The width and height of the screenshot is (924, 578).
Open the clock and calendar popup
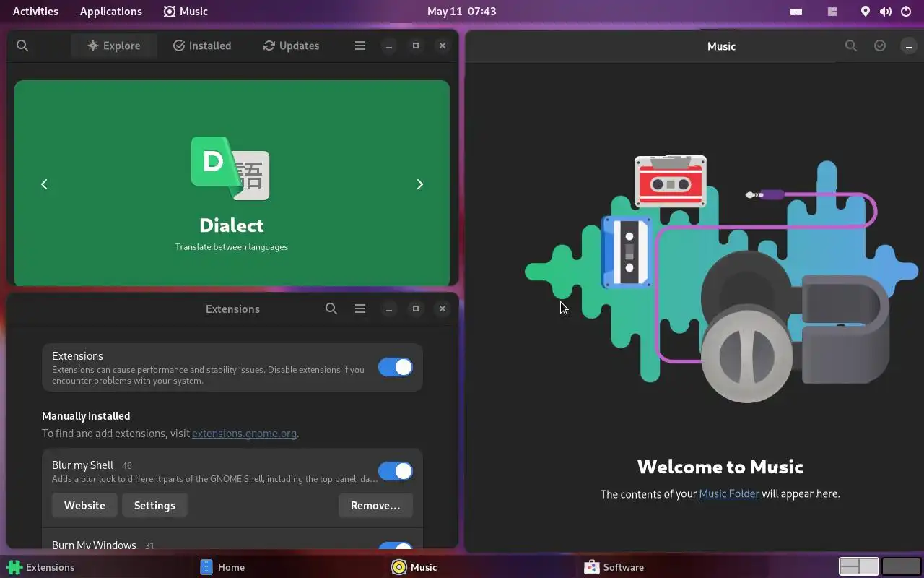(x=461, y=11)
